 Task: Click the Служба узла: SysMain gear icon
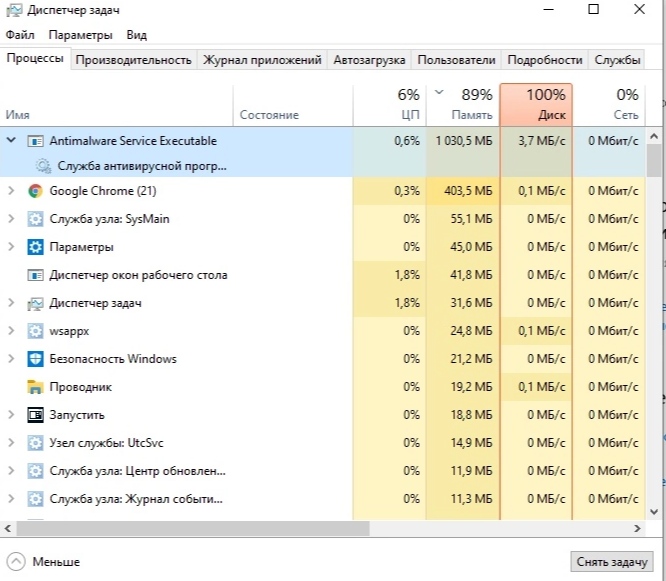tap(35, 219)
